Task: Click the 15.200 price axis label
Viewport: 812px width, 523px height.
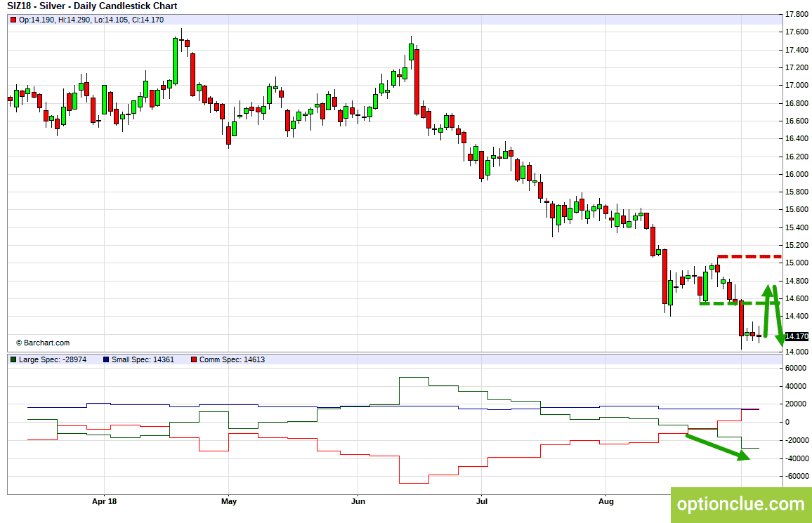Action: [x=797, y=246]
